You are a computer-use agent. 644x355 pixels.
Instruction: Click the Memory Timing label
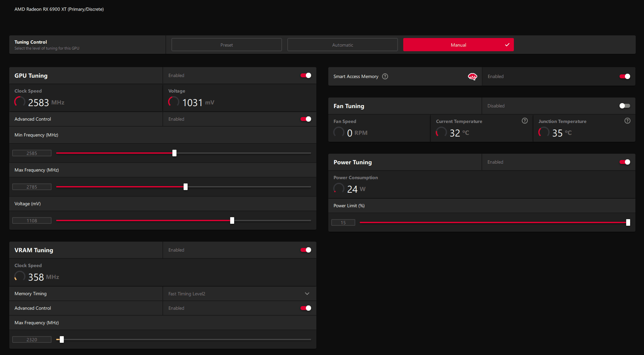[x=30, y=294]
